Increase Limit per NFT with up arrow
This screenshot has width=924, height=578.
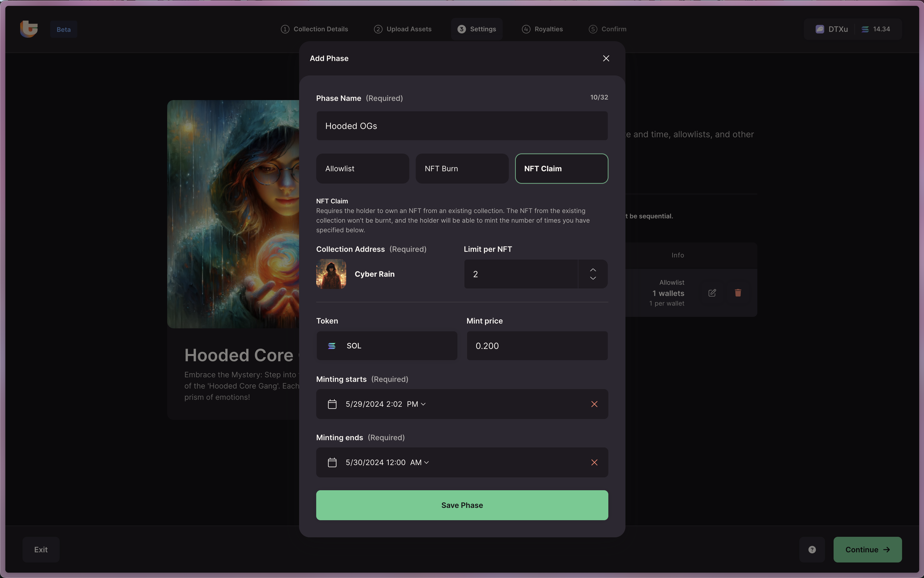pos(593,269)
